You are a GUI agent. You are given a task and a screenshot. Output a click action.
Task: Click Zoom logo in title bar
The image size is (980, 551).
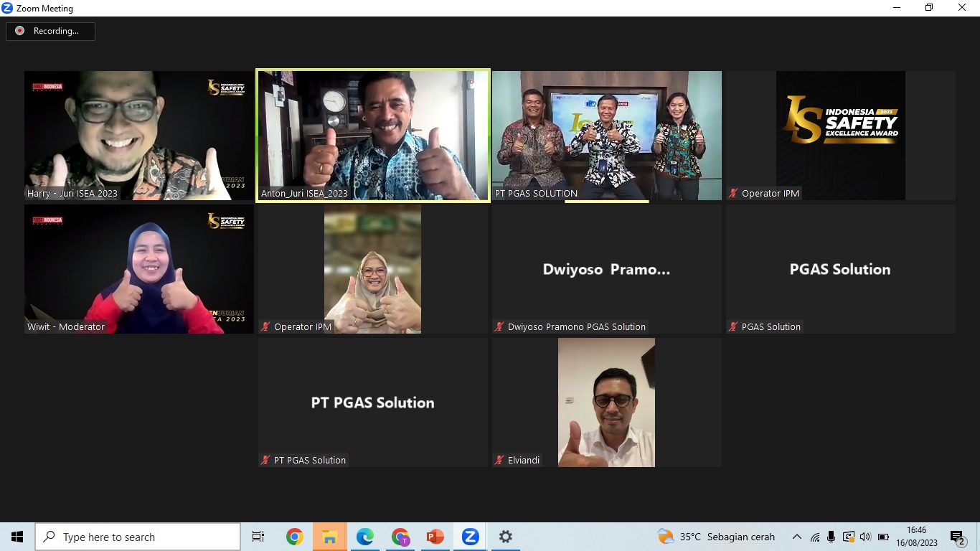[7, 8]
